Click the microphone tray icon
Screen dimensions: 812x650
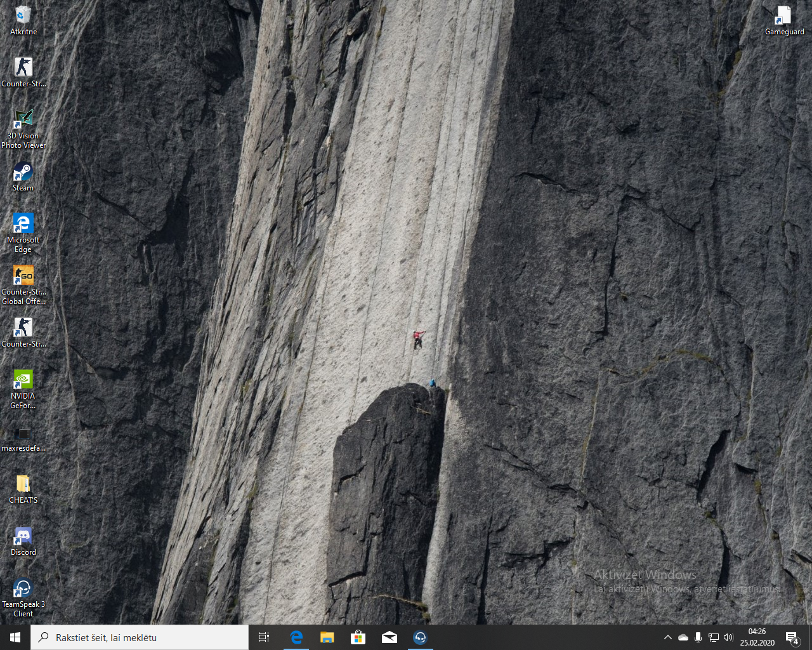coord(698,637)
